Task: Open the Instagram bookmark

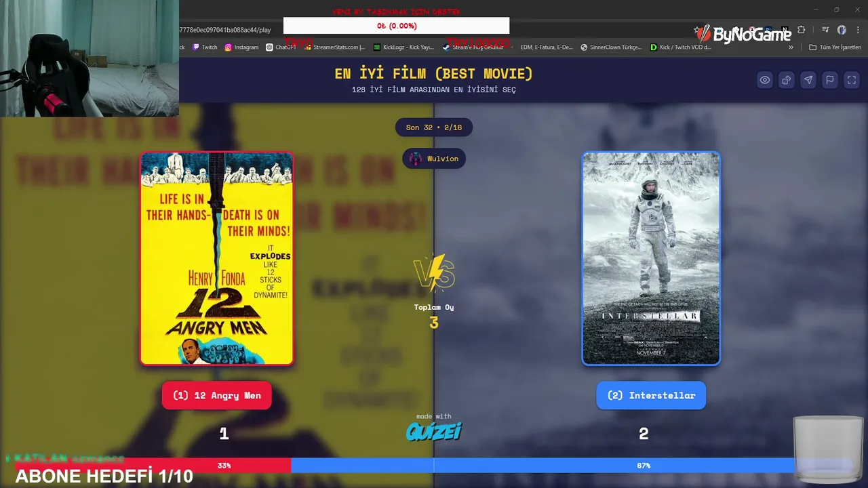Action: click(x=241, y=47)
